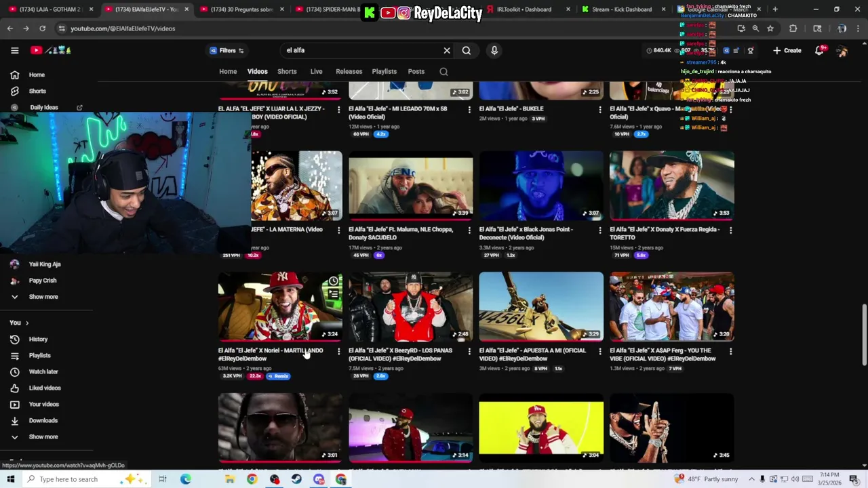868x488 pixels.
Task: Clear the 'el alfa' search text
Action: tap(447, 50)
